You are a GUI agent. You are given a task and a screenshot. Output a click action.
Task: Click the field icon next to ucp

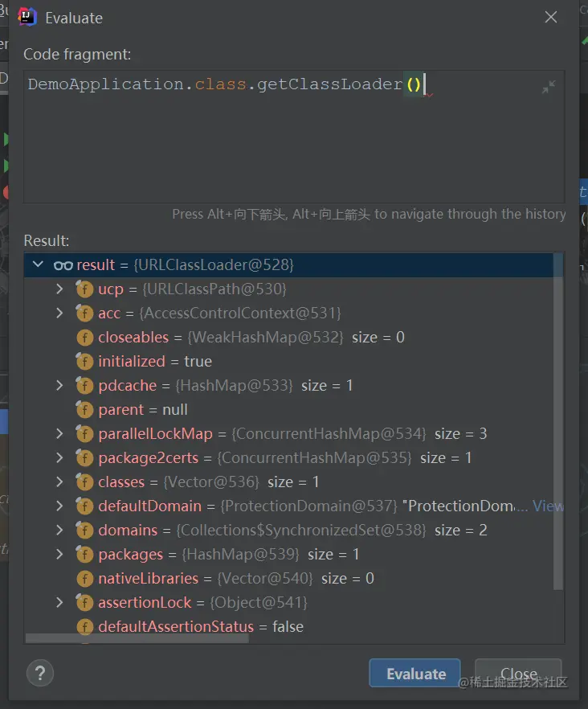click(84, 289)
